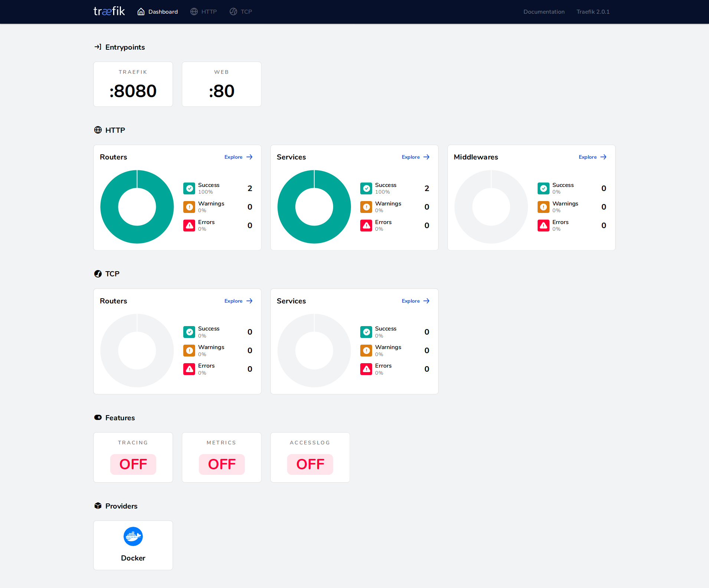Click the Entrypoints section arrow icon
This screenshot has height=588, width=709.
tap(98, 47)
